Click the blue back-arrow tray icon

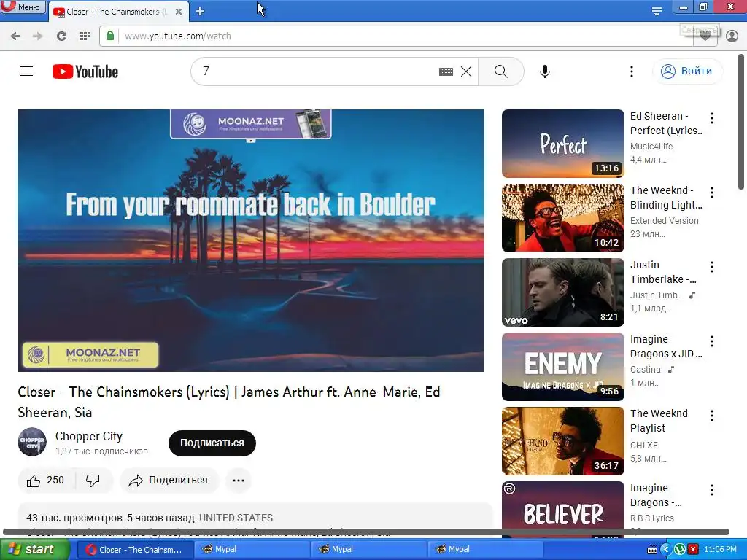tap(666, 550)
